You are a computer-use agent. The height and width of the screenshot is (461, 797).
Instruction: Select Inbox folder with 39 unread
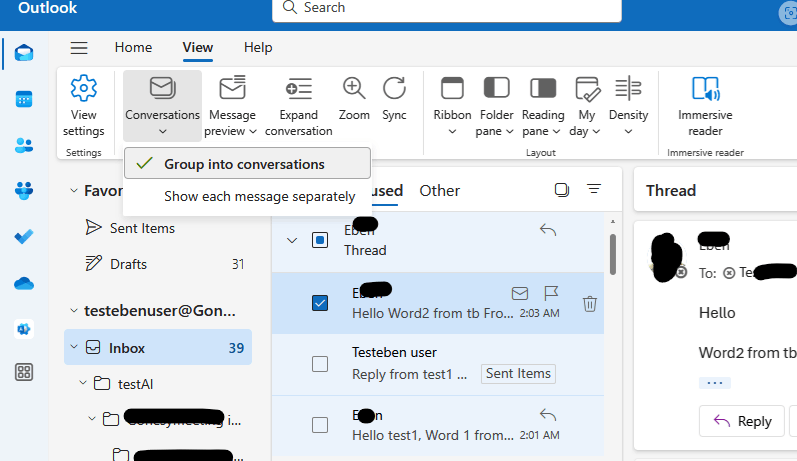158,347
